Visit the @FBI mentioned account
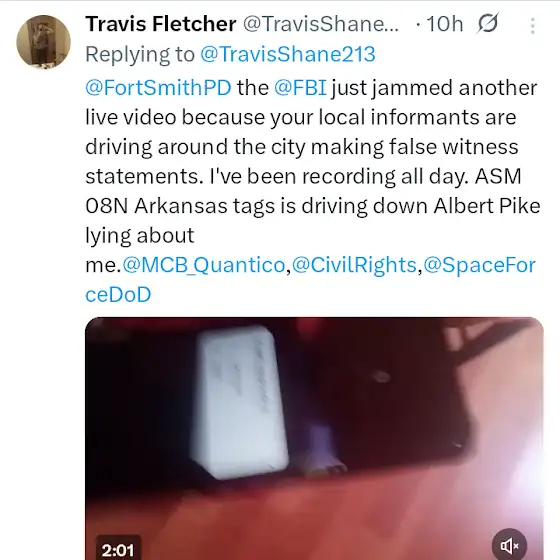 [x=300, y=88]
